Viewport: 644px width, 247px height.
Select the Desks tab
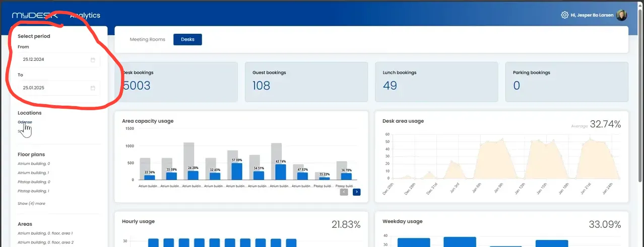coord(187,39)
